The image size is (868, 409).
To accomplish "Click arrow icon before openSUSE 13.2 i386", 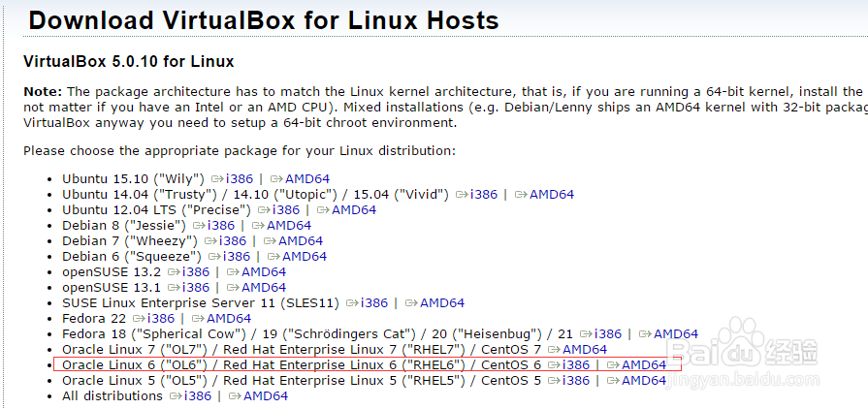I will tap(174, 272).
